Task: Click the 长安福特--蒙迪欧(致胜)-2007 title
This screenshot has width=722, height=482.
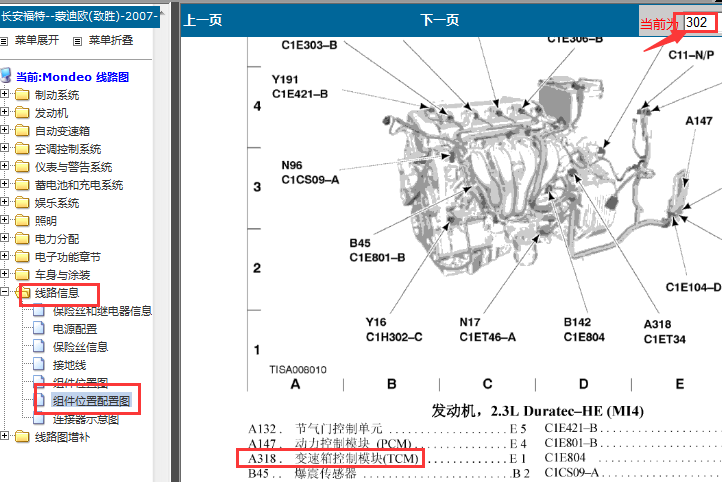Action: (x=80, y=17)
